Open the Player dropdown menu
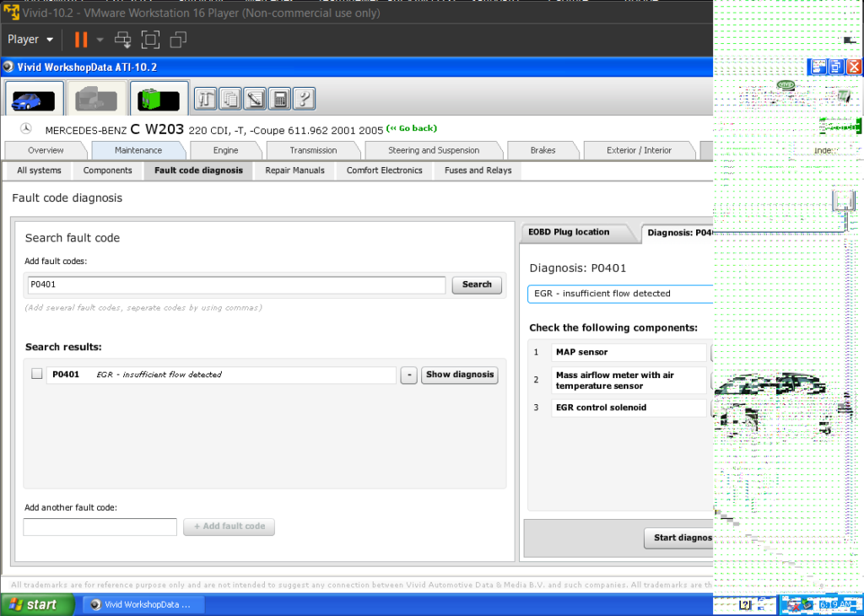This screenshot has width=864, height=616. 30,40
